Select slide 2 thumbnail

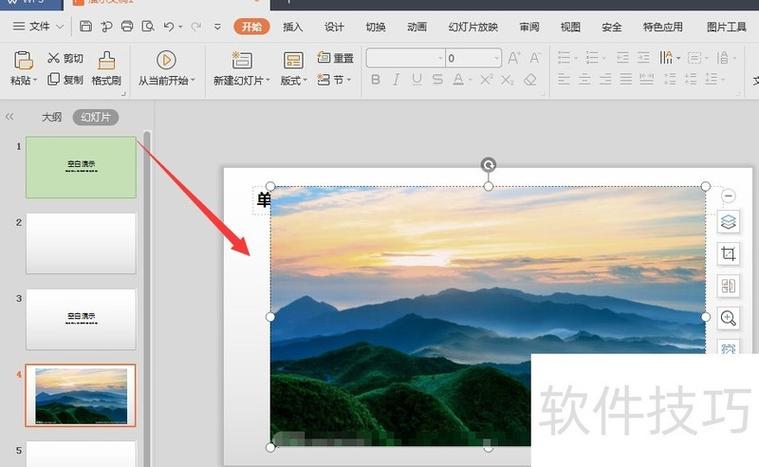pos(81,243)
